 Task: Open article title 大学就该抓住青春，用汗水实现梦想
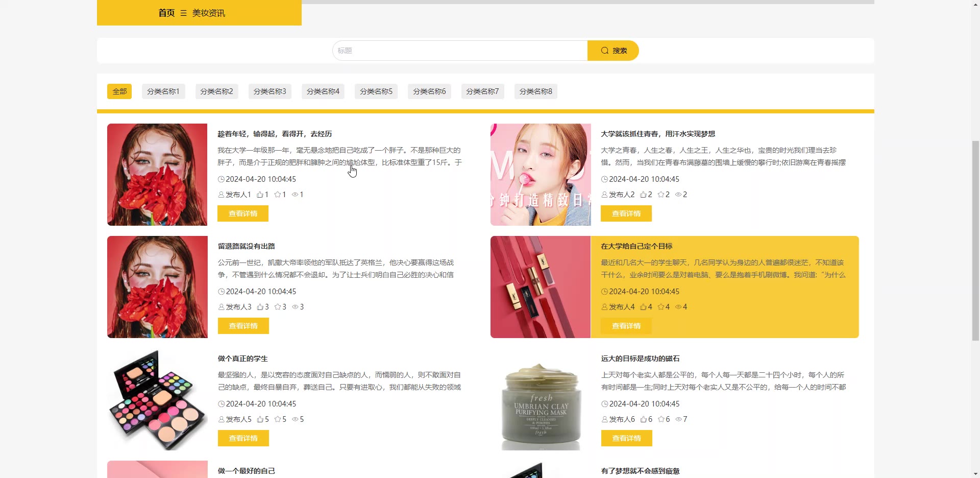coord(658,134)
